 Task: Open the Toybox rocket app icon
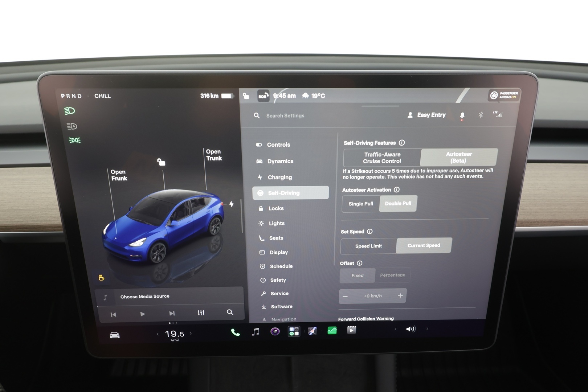click(x=313, y=331)
